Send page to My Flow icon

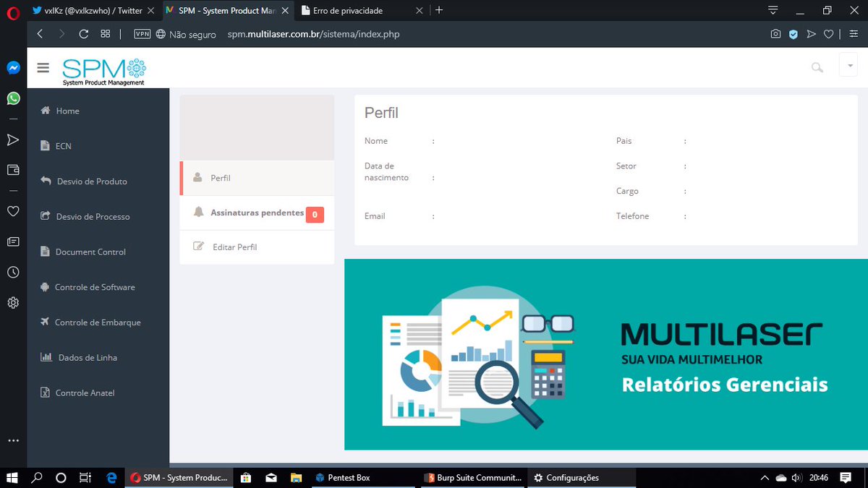click(811, 34)
